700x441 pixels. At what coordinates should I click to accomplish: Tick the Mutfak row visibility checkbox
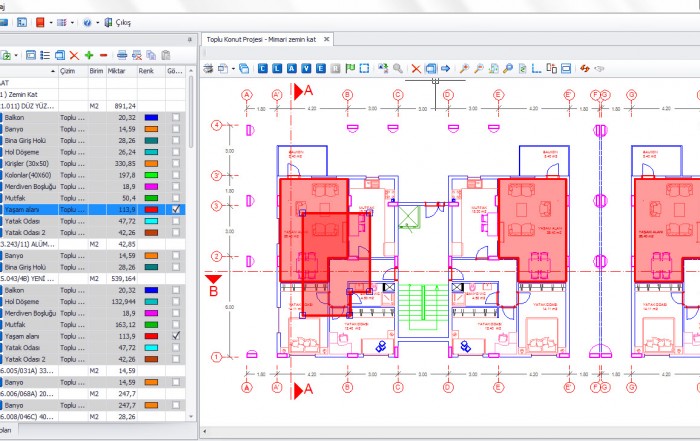click(176, 198)
